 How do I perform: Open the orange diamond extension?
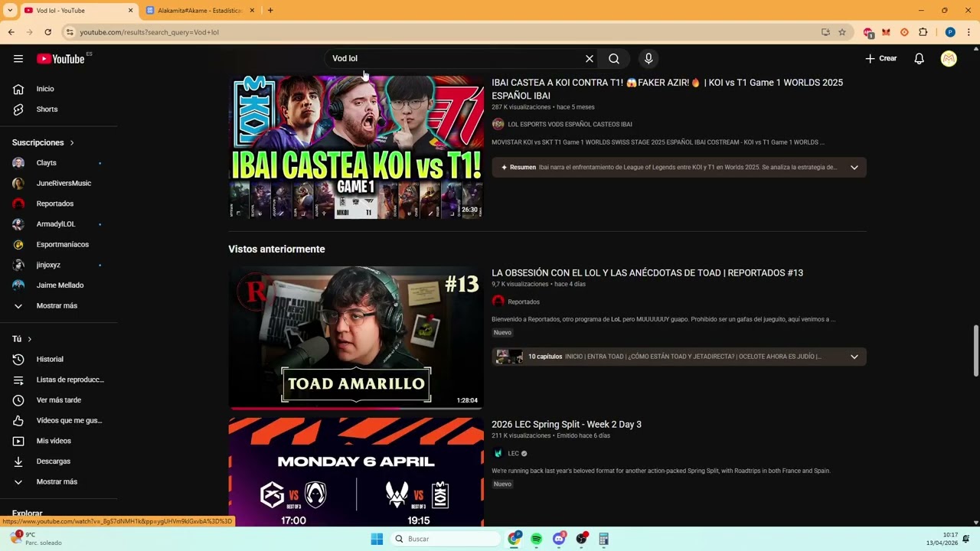[x=904, y=32]
